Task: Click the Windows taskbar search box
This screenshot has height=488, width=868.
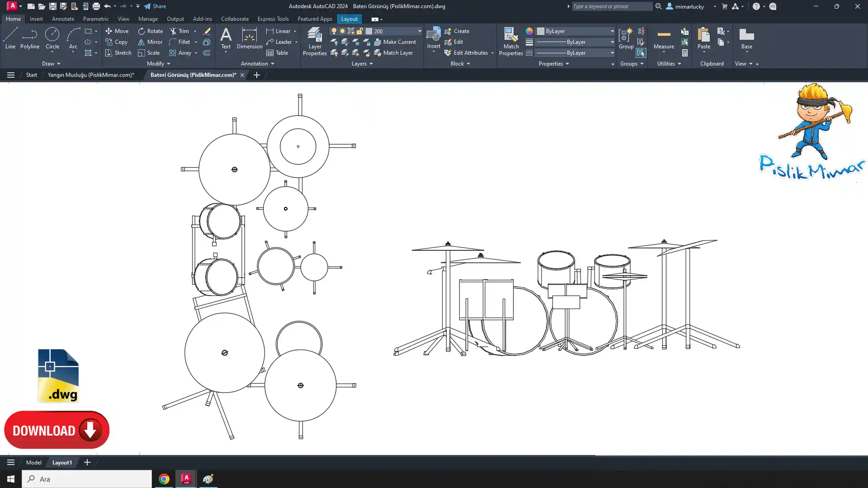Action: coord(87,479)
